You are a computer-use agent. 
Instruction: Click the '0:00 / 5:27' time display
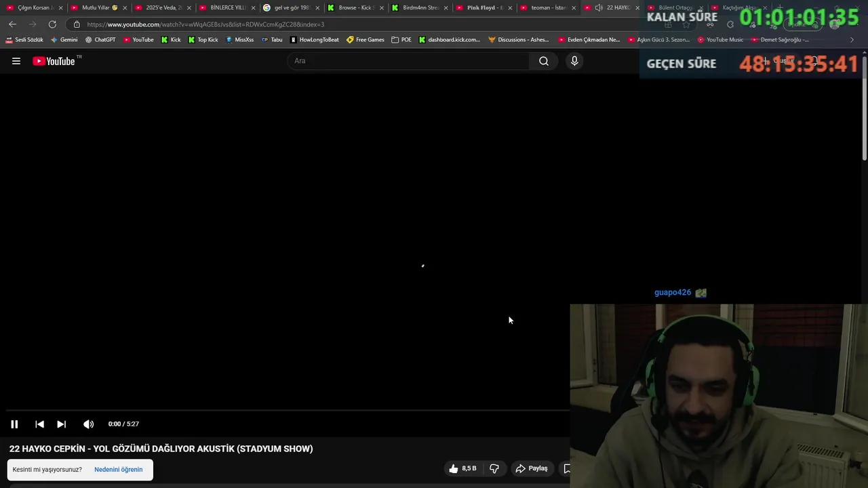123,424
